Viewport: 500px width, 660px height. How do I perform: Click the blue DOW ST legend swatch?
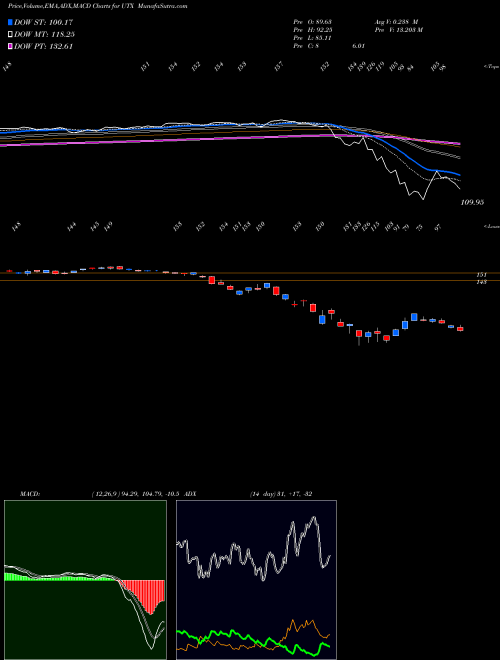pyautogui.click(x=10, y=22)
